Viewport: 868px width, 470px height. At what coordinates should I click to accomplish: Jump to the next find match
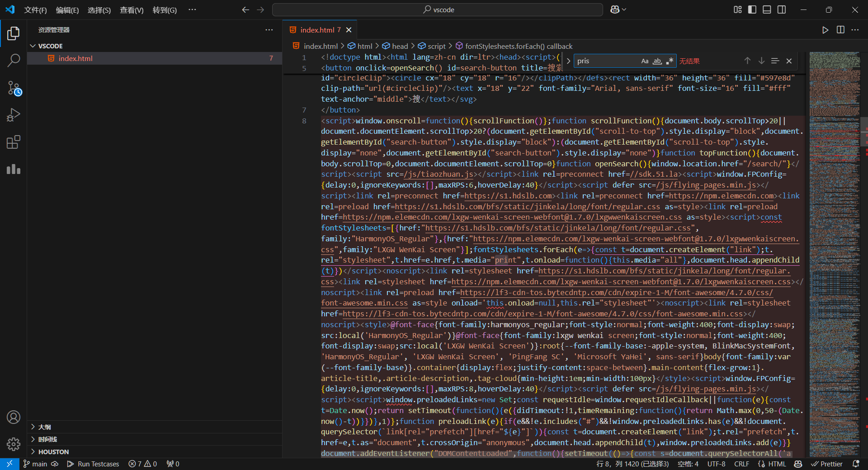pos(761,61)
